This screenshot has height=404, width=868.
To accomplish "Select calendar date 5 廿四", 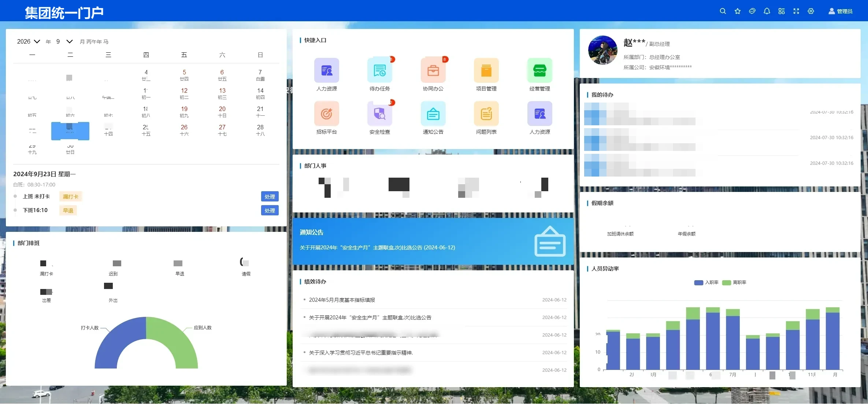I will 184,75.
